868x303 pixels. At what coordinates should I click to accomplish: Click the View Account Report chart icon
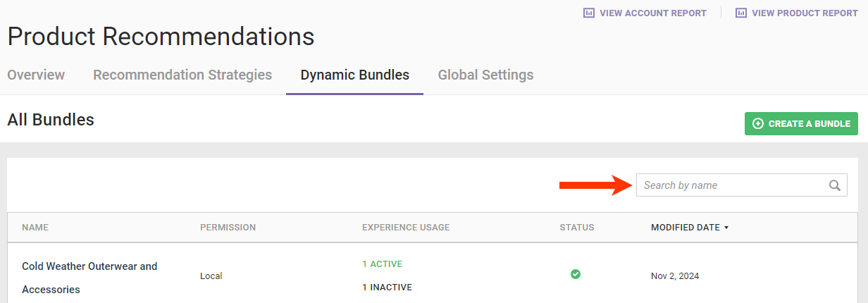pos(589,13)
